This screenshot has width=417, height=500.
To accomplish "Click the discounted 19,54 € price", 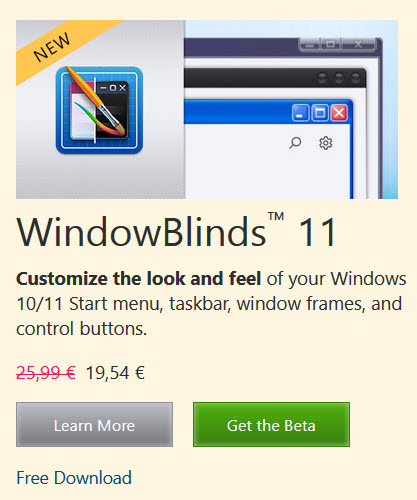I will pyautogui.click(x=115, y=373).
